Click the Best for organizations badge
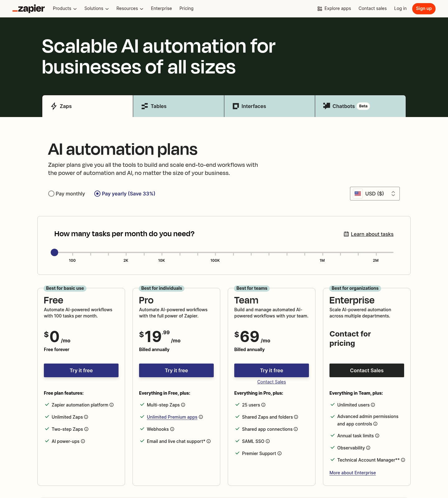The width and height of the screenshot is (448, 498). (x=355, y=288)
